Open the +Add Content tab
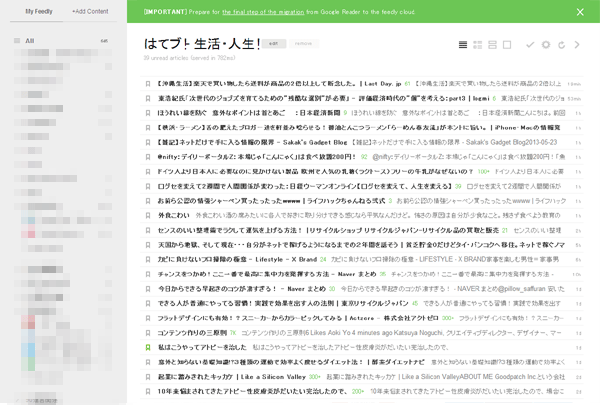This screenshot has width=600, height=405. [x=90, y=11]
